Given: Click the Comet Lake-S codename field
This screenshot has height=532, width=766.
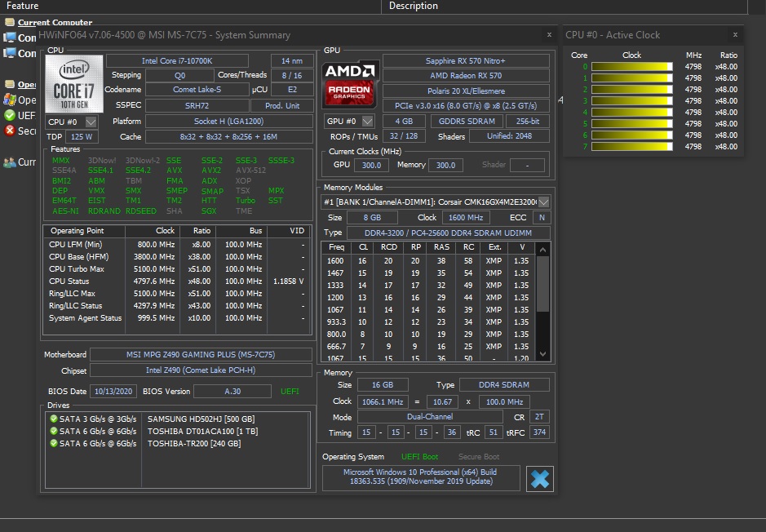Looking at the screenshot, I should pos(197,90).
